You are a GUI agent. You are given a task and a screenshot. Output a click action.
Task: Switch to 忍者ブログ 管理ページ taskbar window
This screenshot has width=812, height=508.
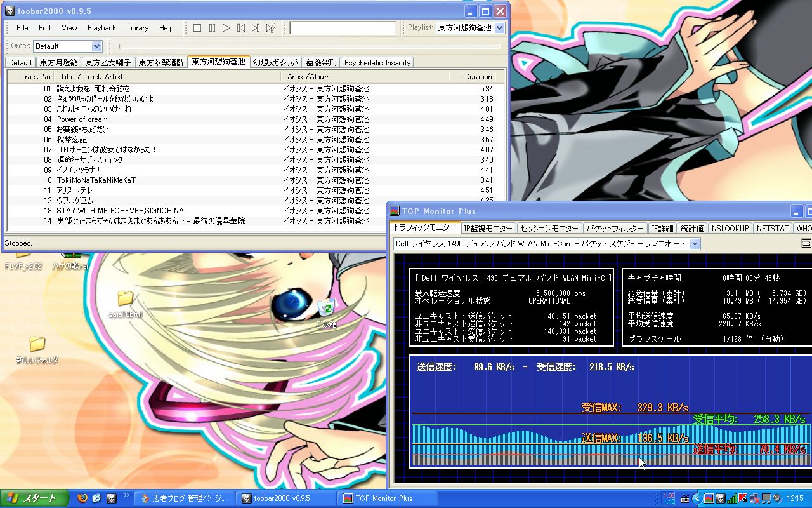(x=185, y=498)
